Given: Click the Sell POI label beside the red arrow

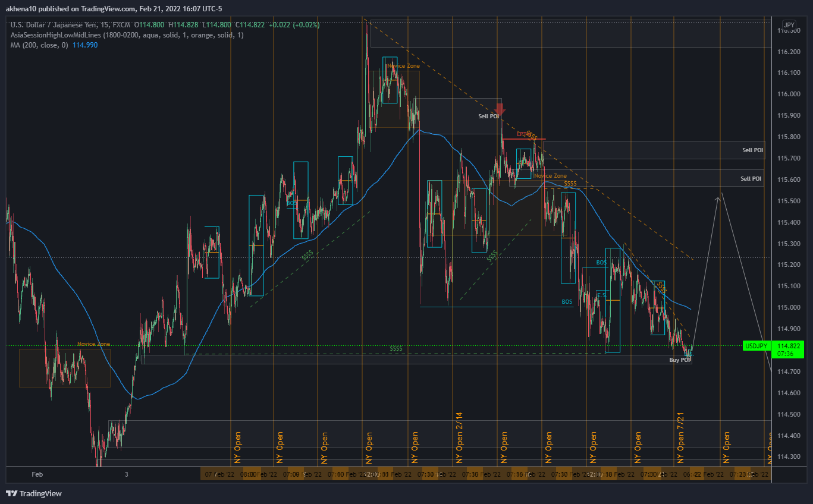Looking at the screenshot, I should (x=489, y=116).
